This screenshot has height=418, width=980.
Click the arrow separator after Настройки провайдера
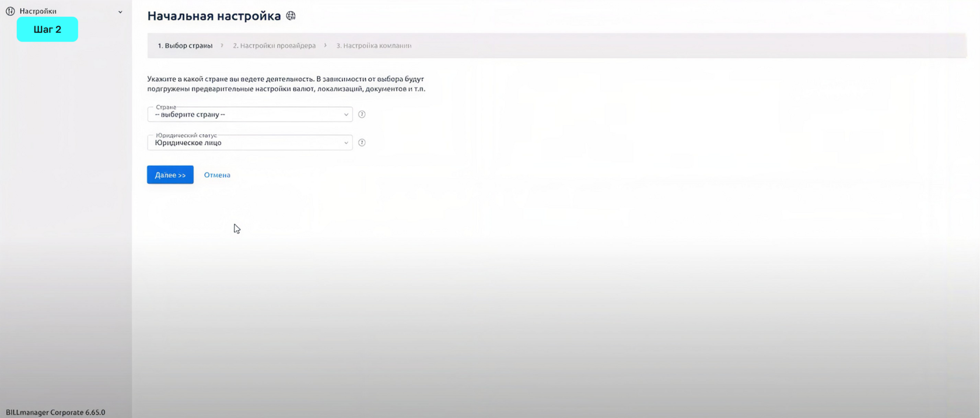point(325,45)
